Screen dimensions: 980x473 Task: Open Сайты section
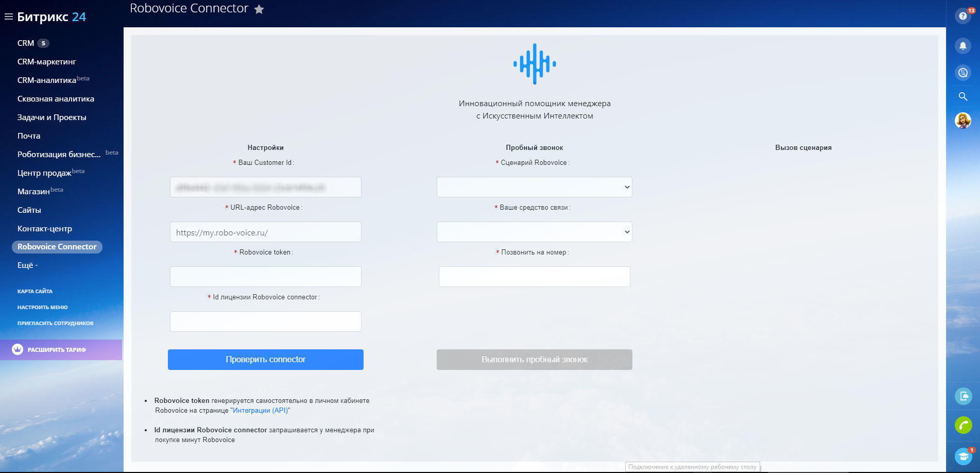[x=29, y=210]
